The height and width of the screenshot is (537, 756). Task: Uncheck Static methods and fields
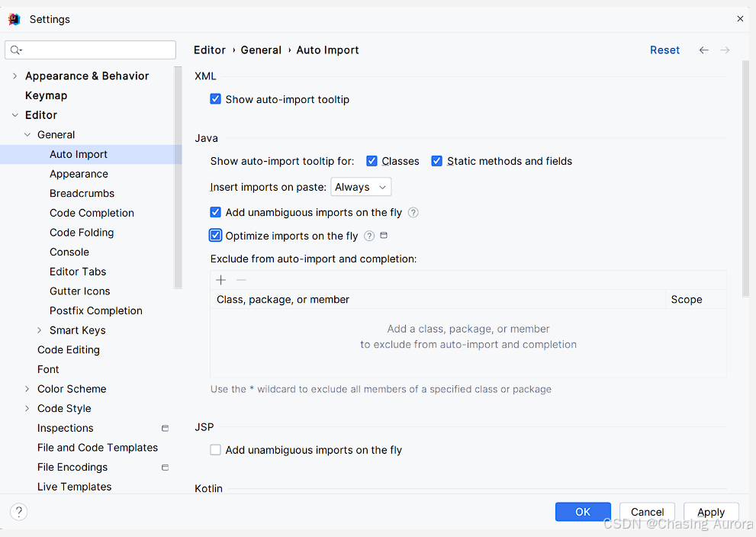[x=437, y=161]
